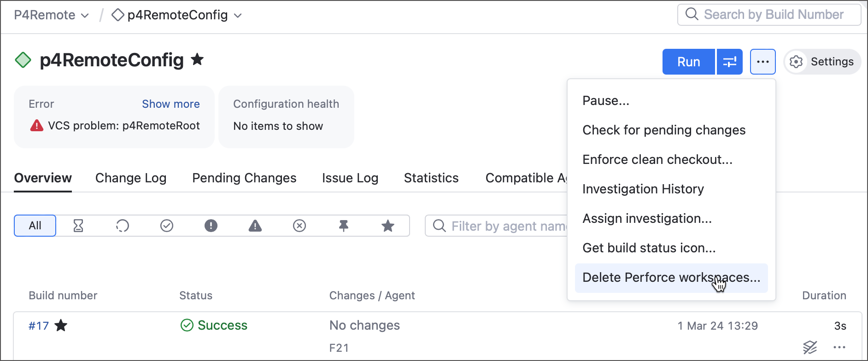Viewport: 868px width, 361px height.
Task: Open run custom build parameters icon
Action: (729, 61)
